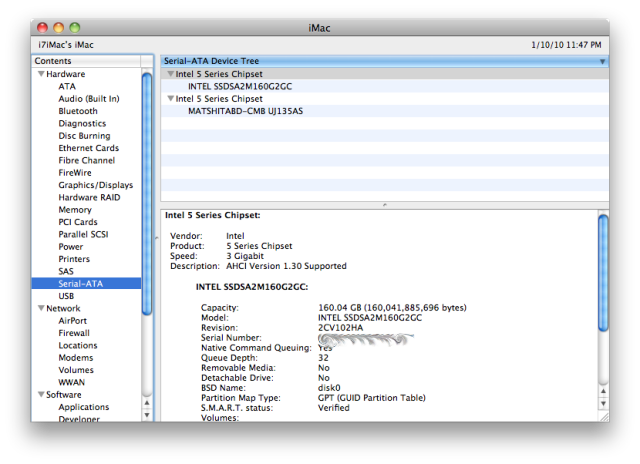Collapse the first Intel 5 Series Chipset row triangle
This screenshot has height=464, width=640.
[171, 74]
